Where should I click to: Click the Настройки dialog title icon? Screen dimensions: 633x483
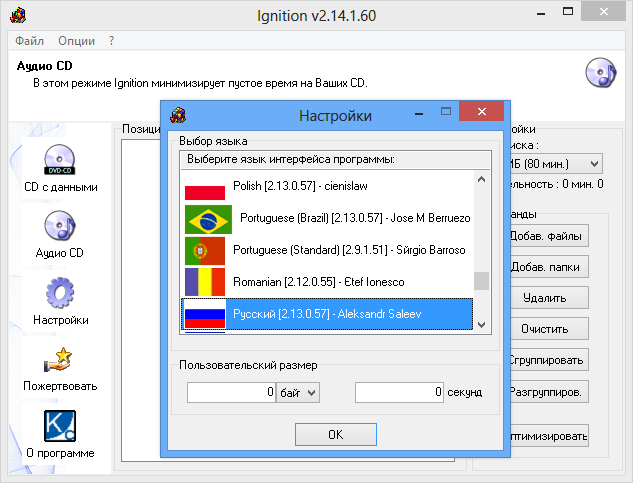[178, 116]
